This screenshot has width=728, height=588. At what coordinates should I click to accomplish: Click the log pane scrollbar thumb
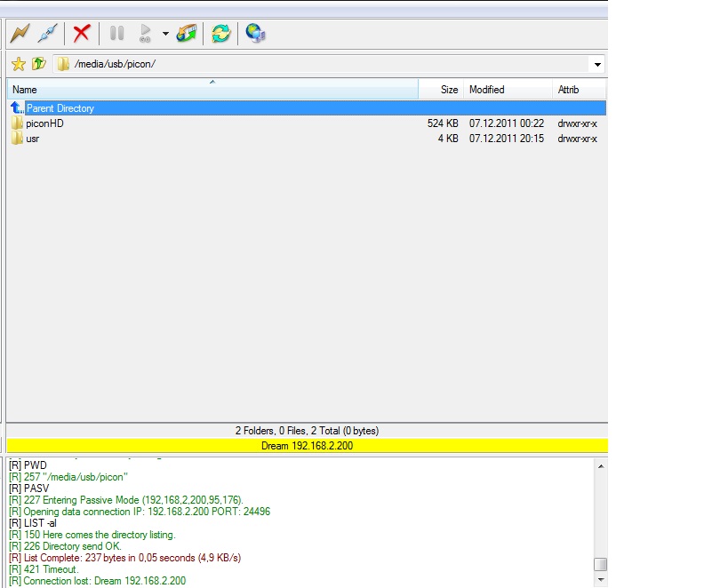[601, 565]
